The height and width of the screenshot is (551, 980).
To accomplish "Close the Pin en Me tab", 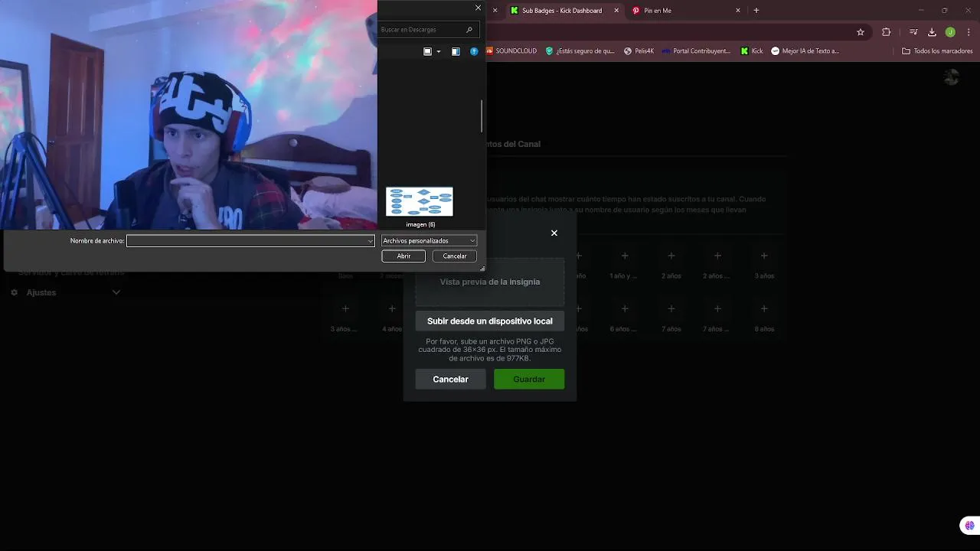I will point(738,11).
